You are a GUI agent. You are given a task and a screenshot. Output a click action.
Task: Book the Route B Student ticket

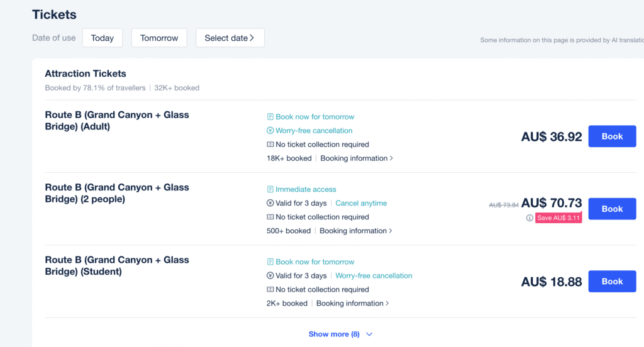(x=611, y=282)
